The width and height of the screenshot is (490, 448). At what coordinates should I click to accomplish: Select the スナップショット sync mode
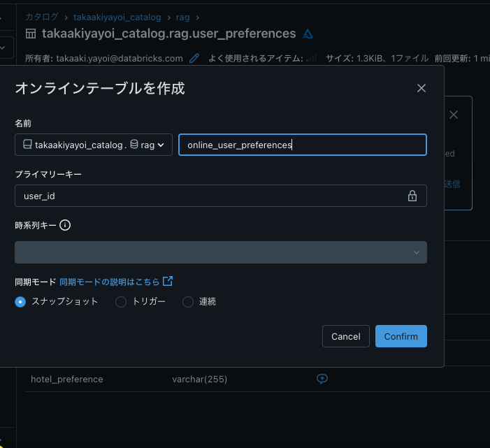20,302
